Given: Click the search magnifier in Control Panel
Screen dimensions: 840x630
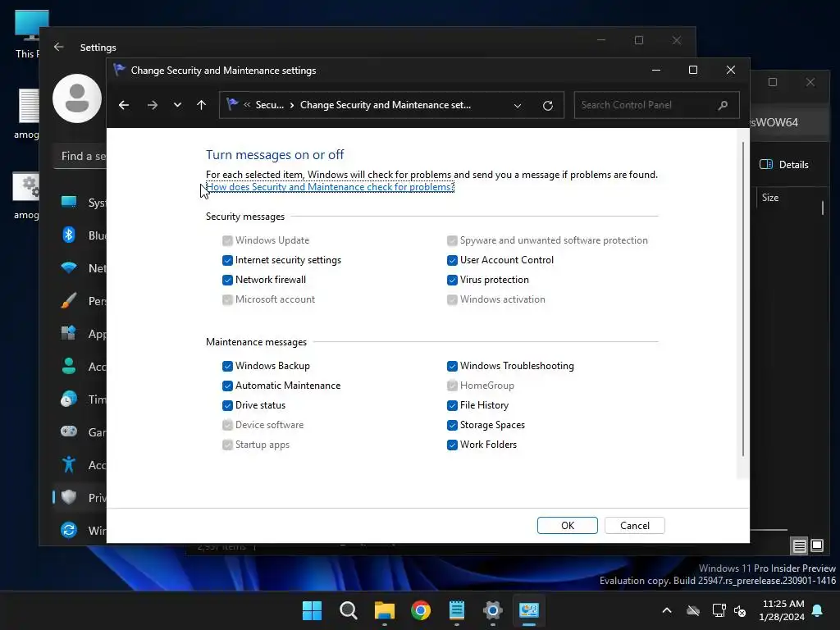Looking at the screenshot, I should [x=723, y=105].
